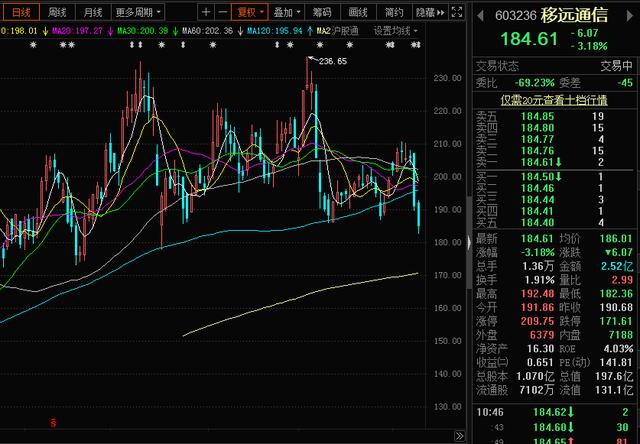640x444 pixels.
Task: Click the 交易中 trading status text
Action: pos(616,66)
